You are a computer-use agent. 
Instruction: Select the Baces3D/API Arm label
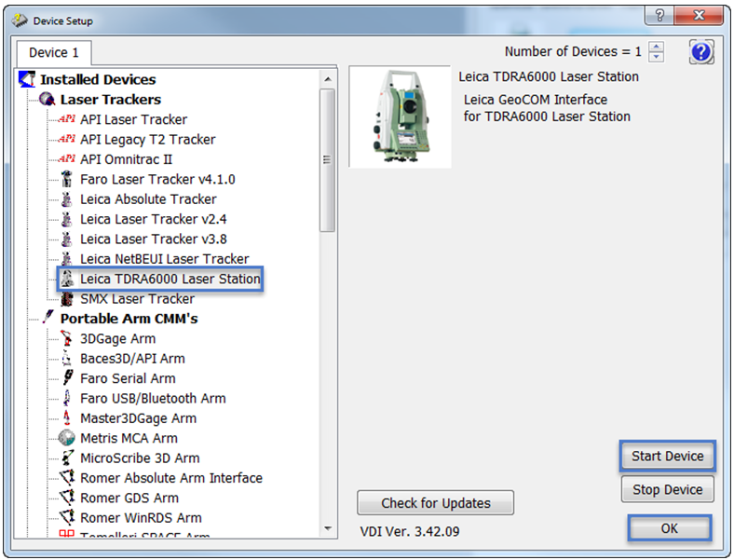(x=132, y=358)
